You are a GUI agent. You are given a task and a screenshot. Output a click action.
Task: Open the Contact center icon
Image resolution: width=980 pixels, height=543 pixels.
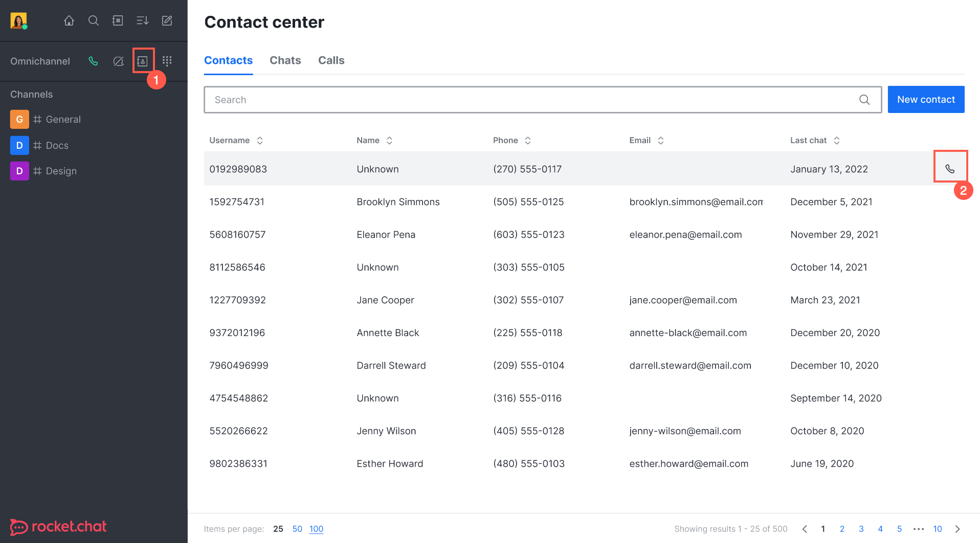[x=143, y=61]
